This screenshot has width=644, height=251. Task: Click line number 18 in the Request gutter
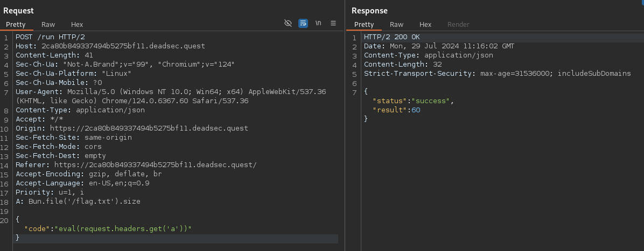(4, 202)
